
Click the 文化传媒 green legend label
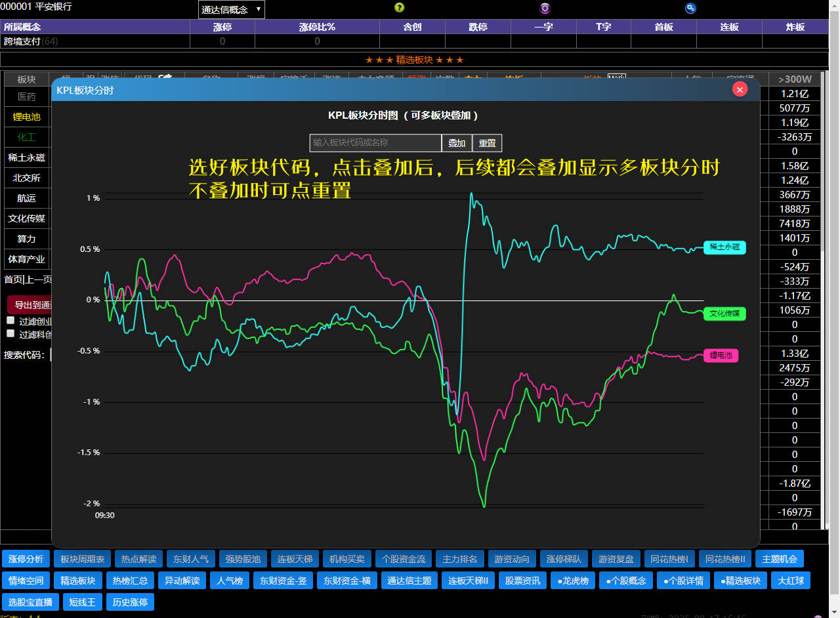click(x=724, y=314)
